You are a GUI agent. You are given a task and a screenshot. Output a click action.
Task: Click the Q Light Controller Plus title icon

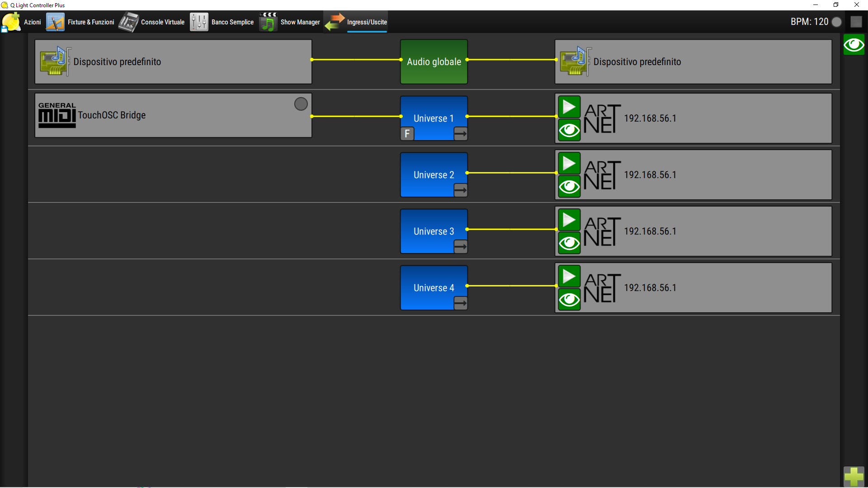[5, 5]
